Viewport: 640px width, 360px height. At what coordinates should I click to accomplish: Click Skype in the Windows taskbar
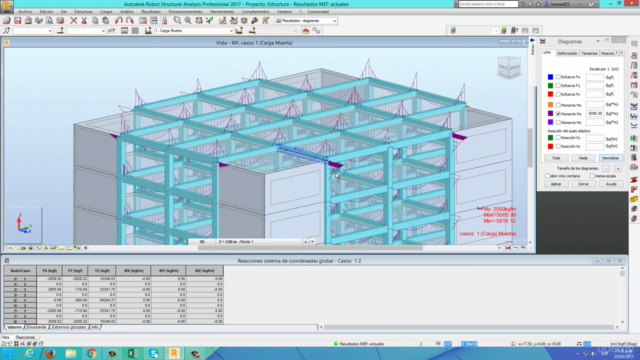pyautogui.click(x=153, y=353)
